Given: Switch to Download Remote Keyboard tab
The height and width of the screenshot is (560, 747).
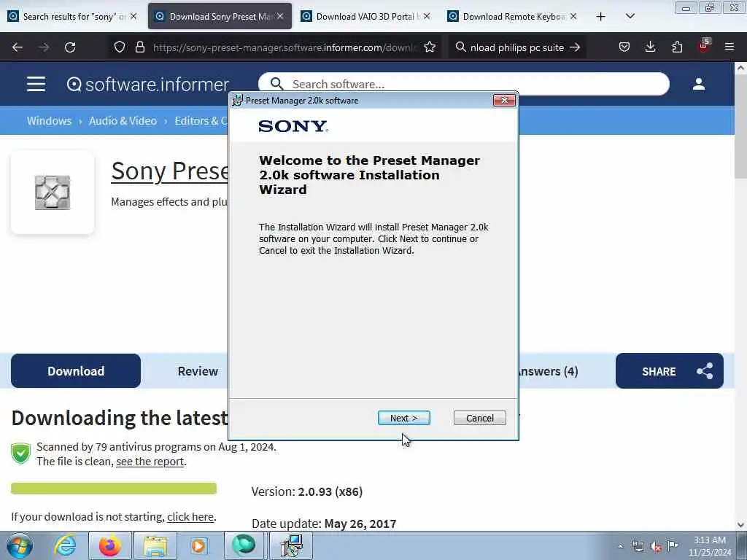Looking at the screenshot, I should (513, 17).
